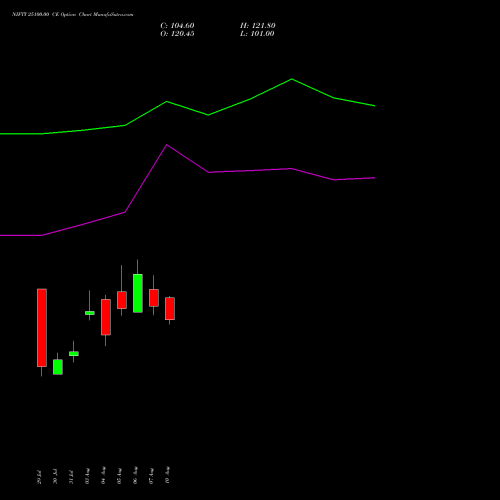Click the red candle above 05 Aug
This screenshot has height=500, width=500.
point(122,300)
